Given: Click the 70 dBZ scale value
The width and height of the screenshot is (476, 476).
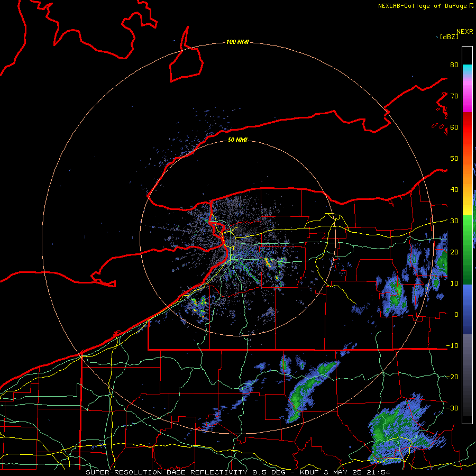Looking at the screenshot, I should [x=454, y=96].
